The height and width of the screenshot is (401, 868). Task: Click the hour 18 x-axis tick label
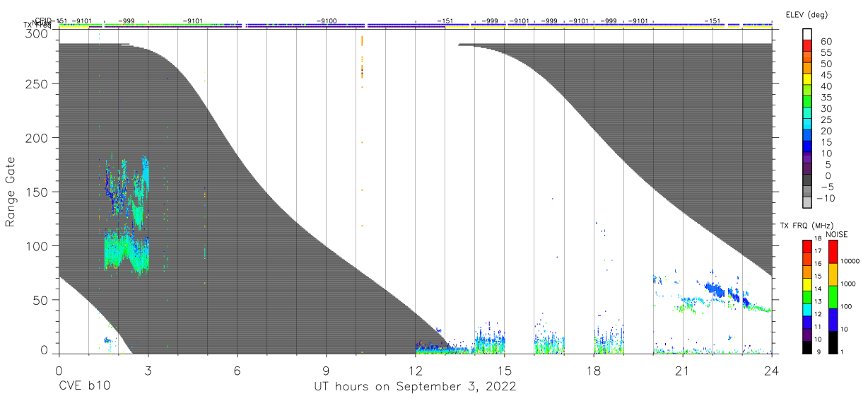coord(594,371)
